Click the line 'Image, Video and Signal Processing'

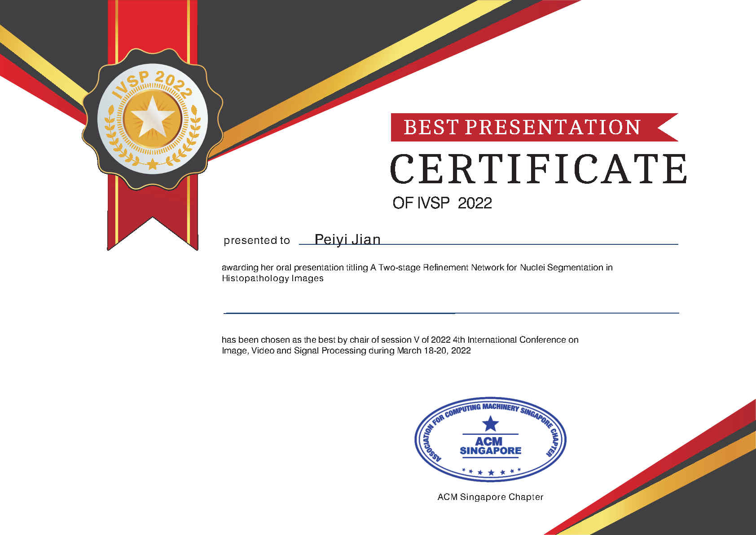point(346,350)
